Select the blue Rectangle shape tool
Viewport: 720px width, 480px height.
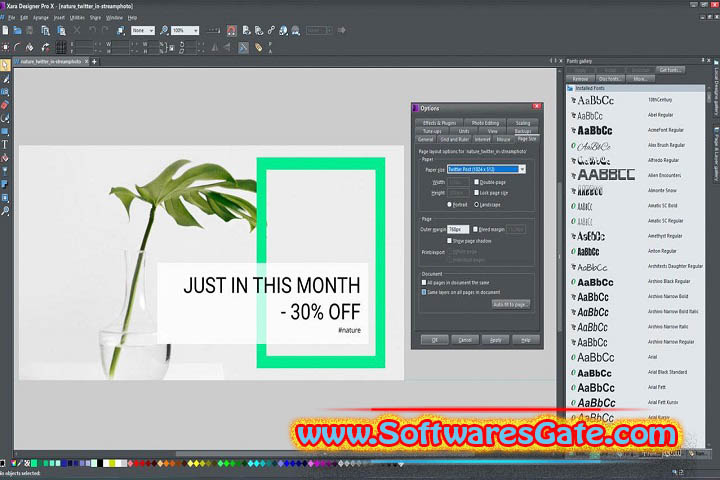click(x=5, y=132)
